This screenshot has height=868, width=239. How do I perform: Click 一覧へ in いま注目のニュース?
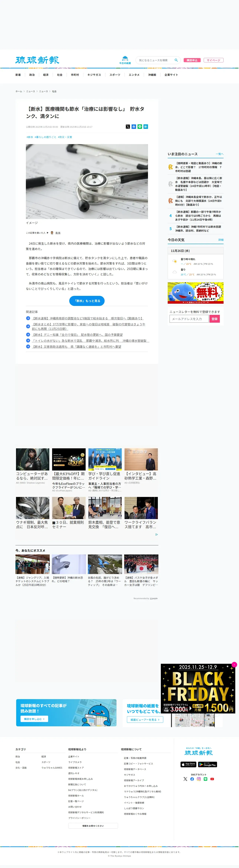[219, 154]
